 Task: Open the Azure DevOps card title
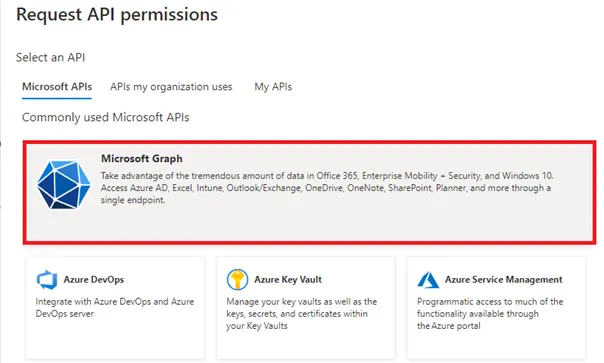(94, 279)
